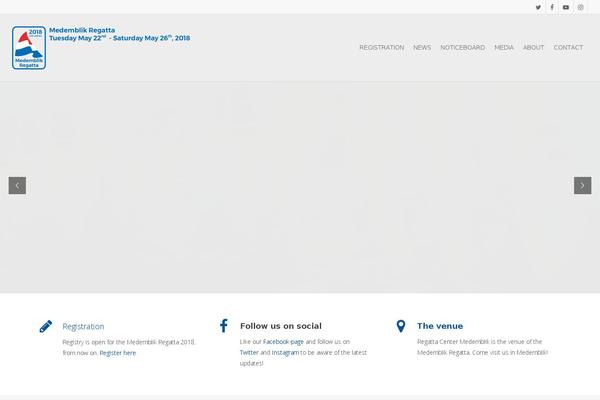Screen dimensions: 600x400
Task: Open the CONTACT menu item
Action: pos(568,47)
